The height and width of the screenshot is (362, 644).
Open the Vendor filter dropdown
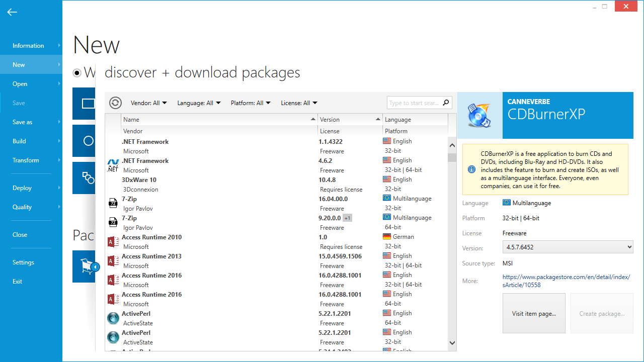point(148,103)
